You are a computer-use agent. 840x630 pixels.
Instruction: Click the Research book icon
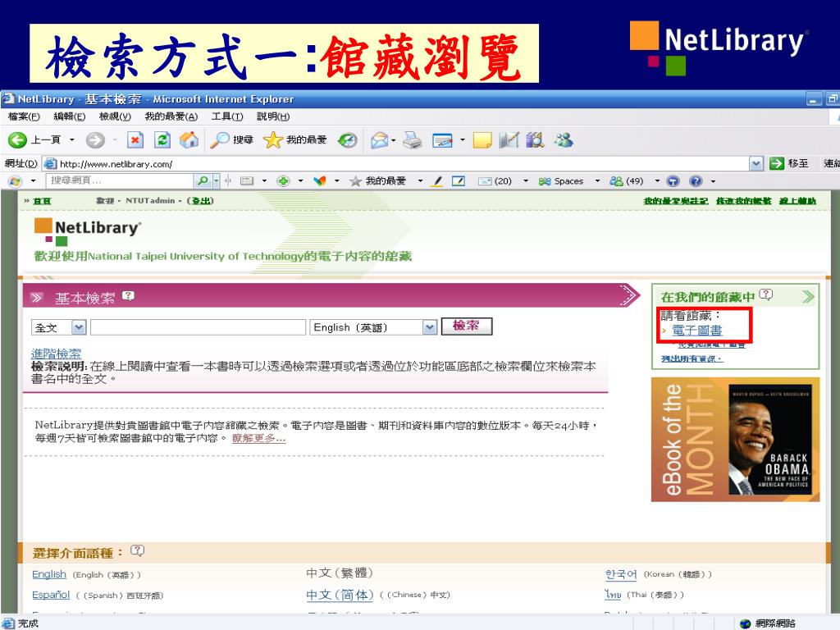click(535, 140)
